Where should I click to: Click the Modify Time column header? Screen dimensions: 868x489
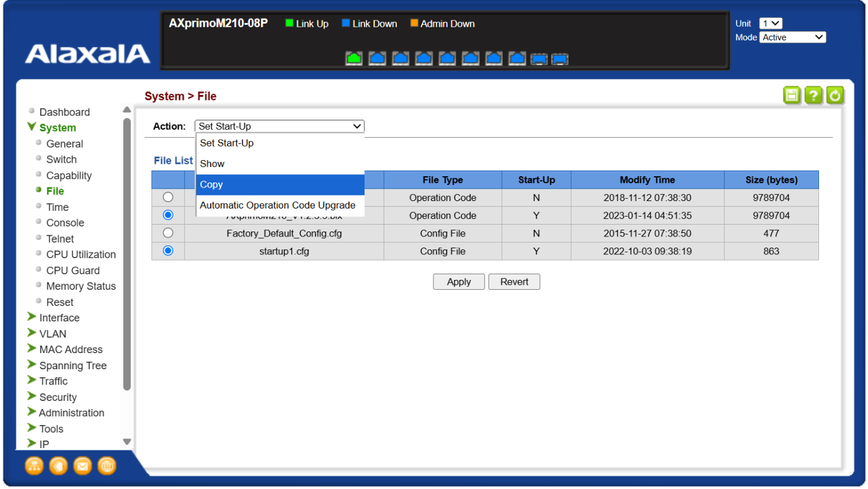coord(647,180)
